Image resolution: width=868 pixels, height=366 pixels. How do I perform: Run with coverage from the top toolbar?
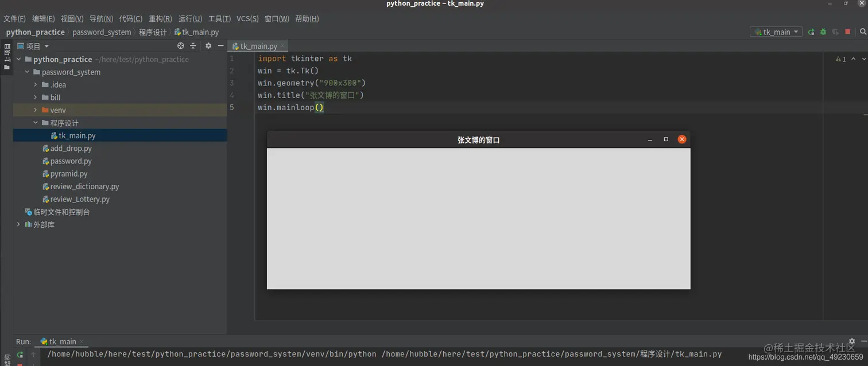[x=835, y=32]
